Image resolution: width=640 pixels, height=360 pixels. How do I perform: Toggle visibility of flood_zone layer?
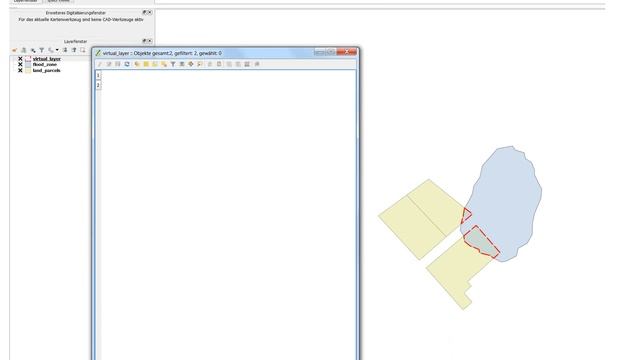click(x=20, y=64)
